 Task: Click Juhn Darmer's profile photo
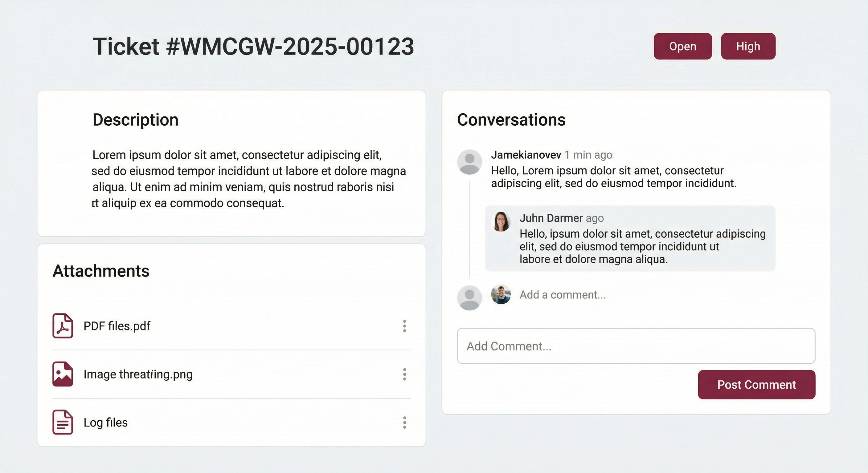tap(502, 221)
